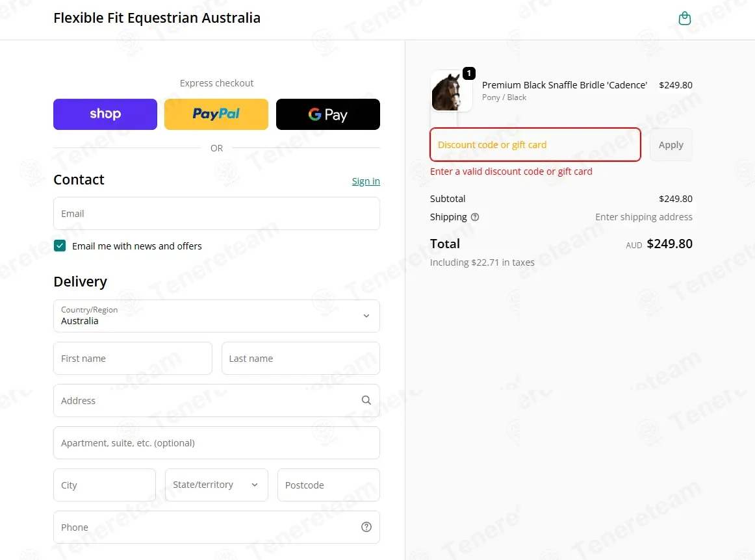Check out using Google Pay

click(x=328, y=114)
